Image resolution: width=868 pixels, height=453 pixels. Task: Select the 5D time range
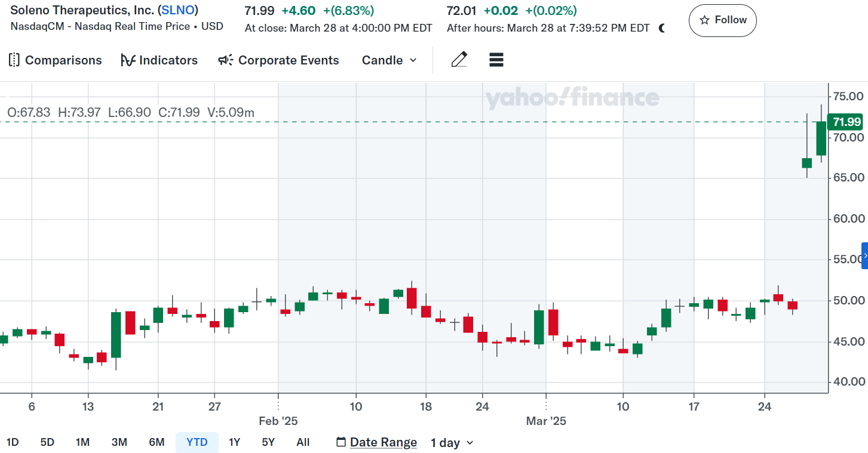click(47, 442)
